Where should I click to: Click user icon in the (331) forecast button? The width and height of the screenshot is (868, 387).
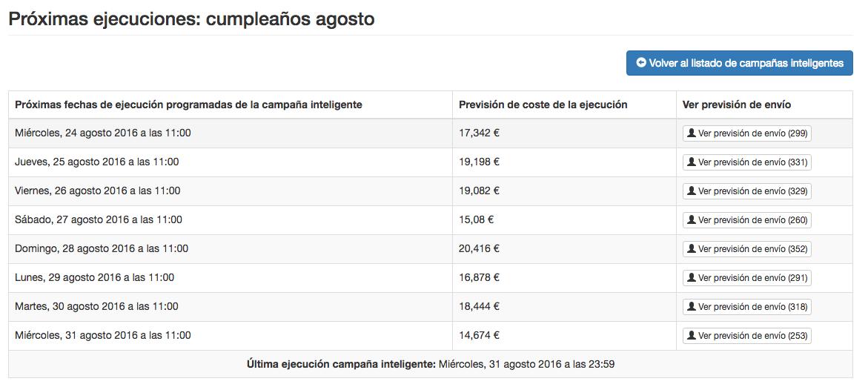(692, 162)
